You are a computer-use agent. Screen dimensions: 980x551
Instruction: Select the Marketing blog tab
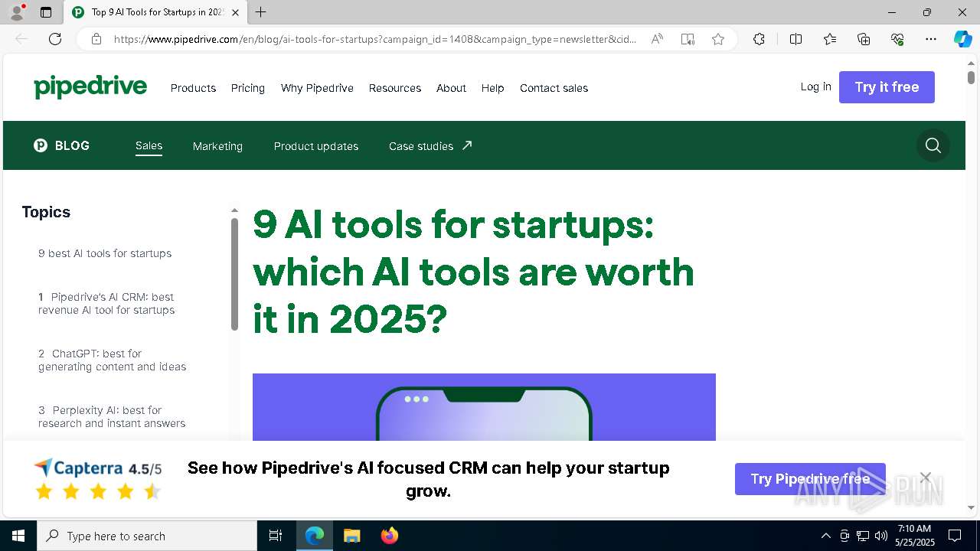click(217, 146)
